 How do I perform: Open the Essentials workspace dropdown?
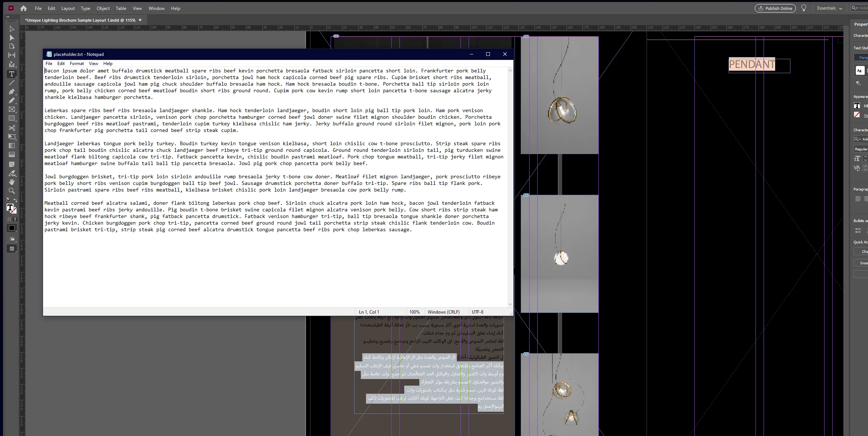829,8
